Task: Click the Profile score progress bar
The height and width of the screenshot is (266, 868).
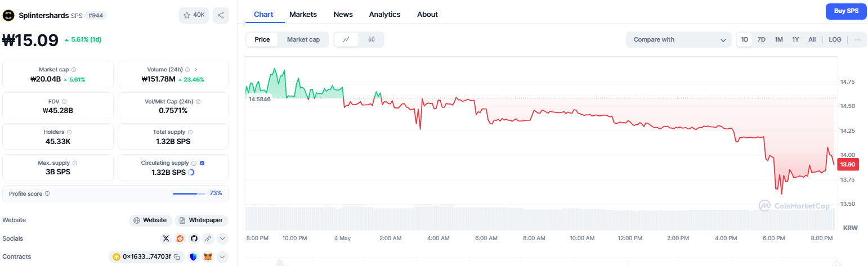Action: [x=189, y=193]
